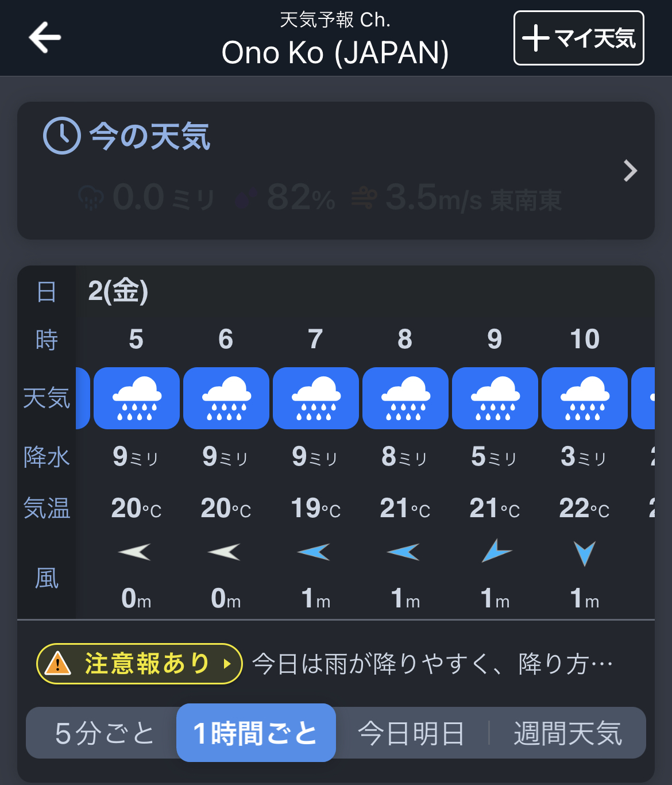Switch to the 5分ごと tab

tap(104, 733)
